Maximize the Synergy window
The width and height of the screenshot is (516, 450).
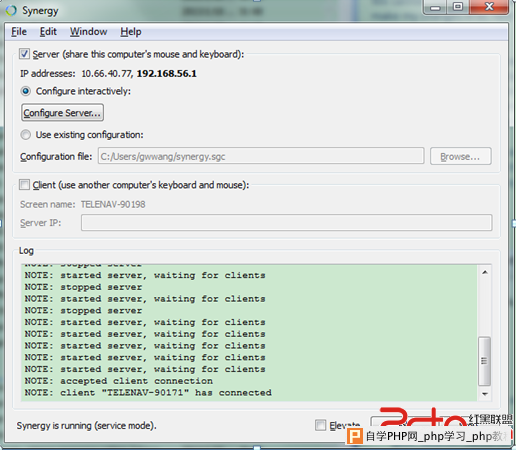click(x=458, y=7)
